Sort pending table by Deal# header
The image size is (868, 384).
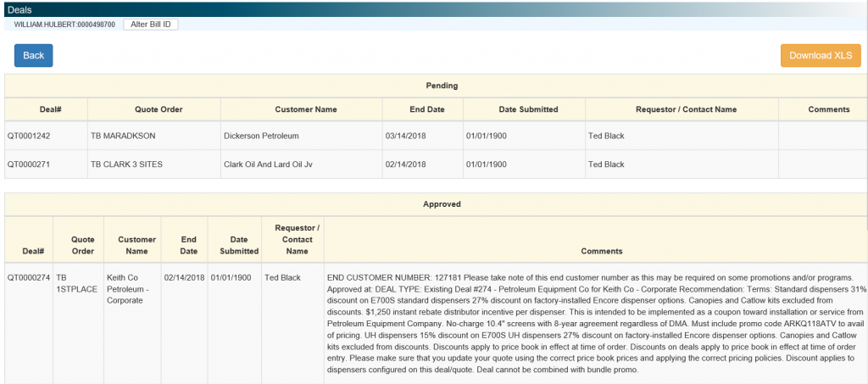click(x=46, y=109)
